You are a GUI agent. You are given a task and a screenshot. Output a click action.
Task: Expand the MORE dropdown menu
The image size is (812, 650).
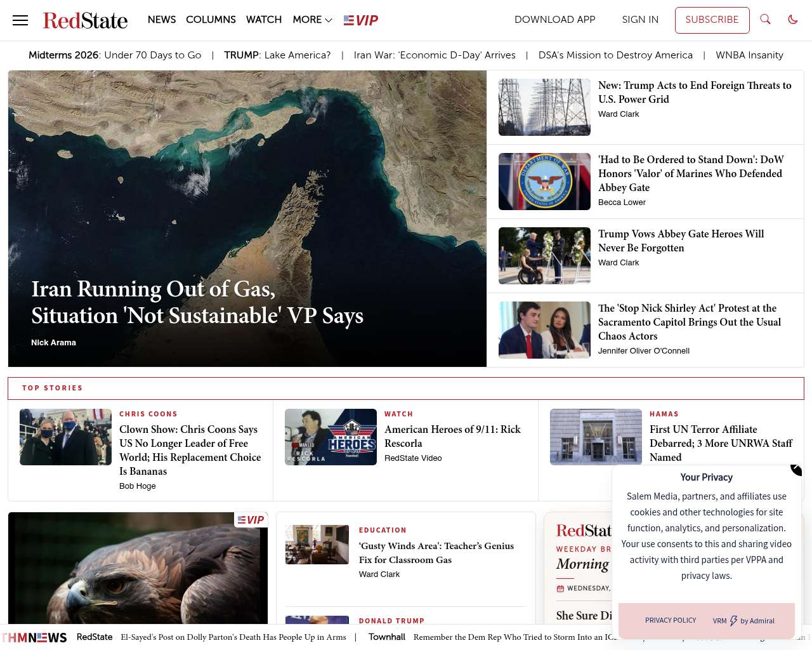pos(312,20)
